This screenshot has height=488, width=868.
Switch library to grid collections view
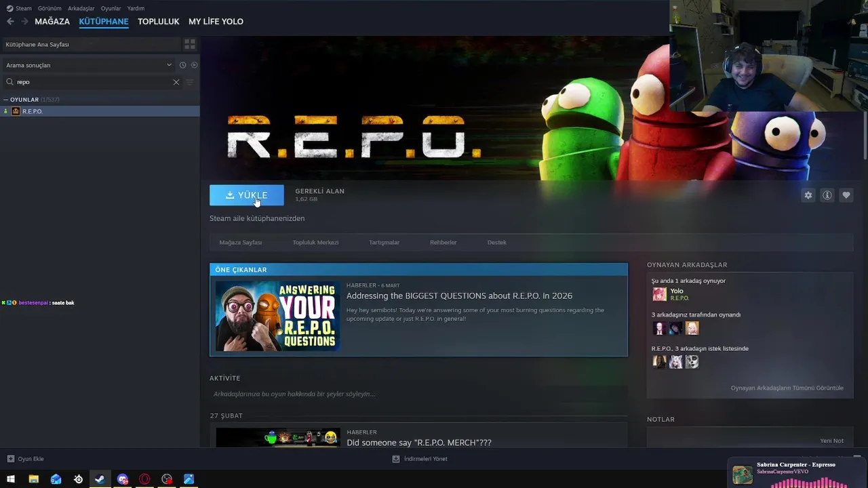[190, 44]
